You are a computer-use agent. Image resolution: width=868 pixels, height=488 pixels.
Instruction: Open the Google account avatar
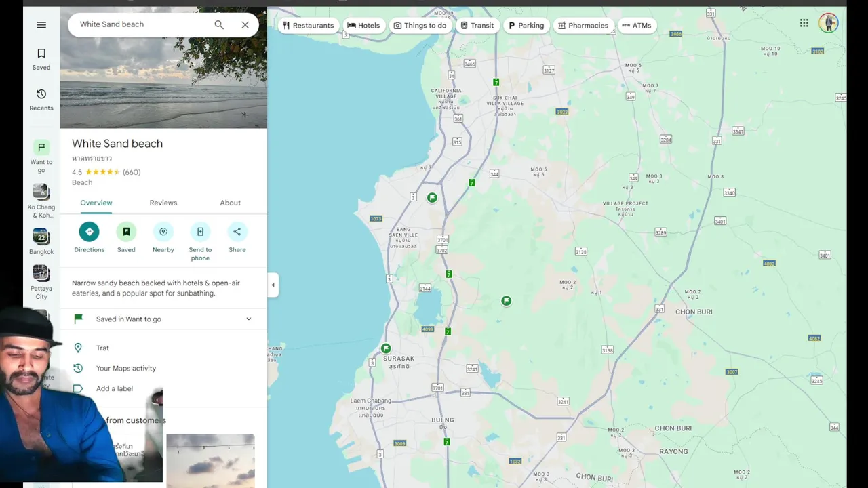[828, 23]
